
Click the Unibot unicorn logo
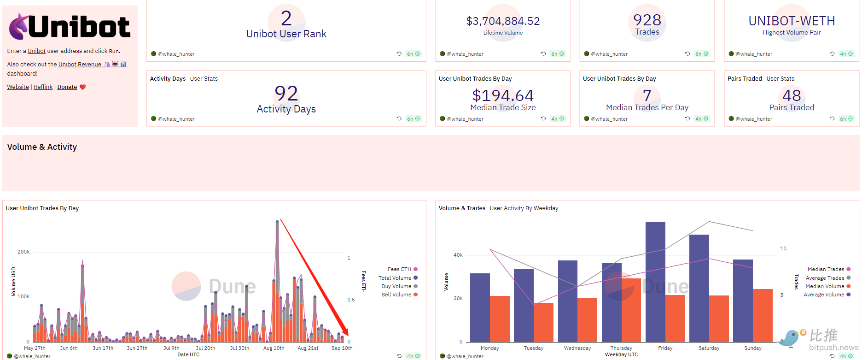[x=19, y=27]
